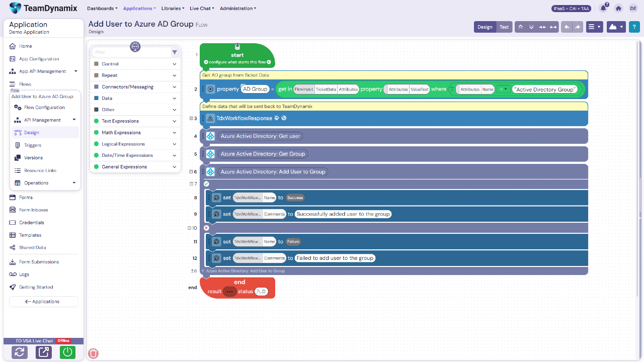Expand the Control category
This screenshot has height=362, width=644.
(x=135, y=64)
